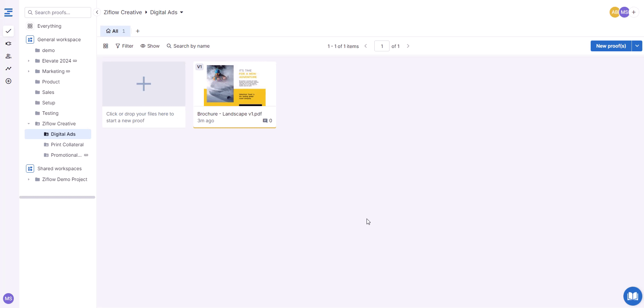Open the Brochure - Landscape v1.pdf thumbnail
This screenshot has width=644, height=308.
235,84
